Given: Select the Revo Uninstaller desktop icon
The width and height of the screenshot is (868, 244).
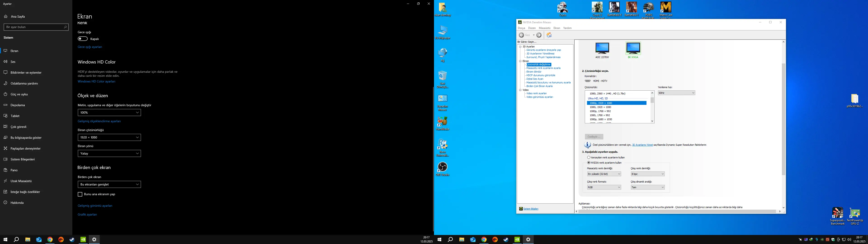Looking at the screenshot, I should coord(442,148).
